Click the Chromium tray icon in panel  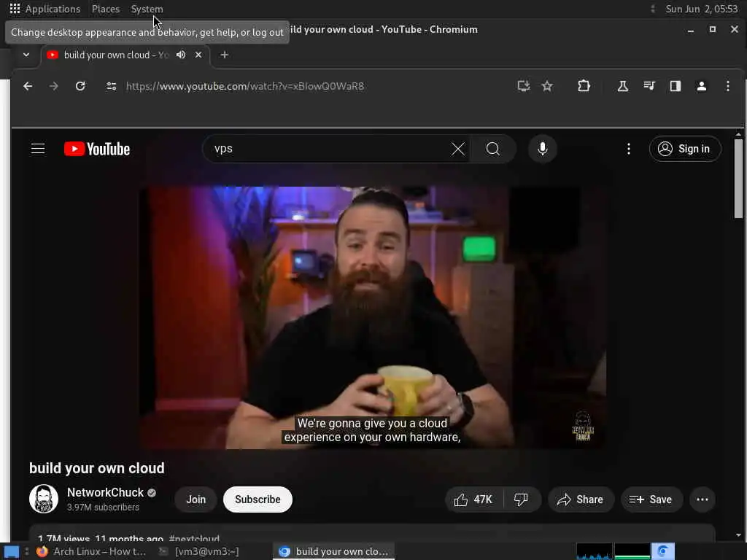(662, 551)
